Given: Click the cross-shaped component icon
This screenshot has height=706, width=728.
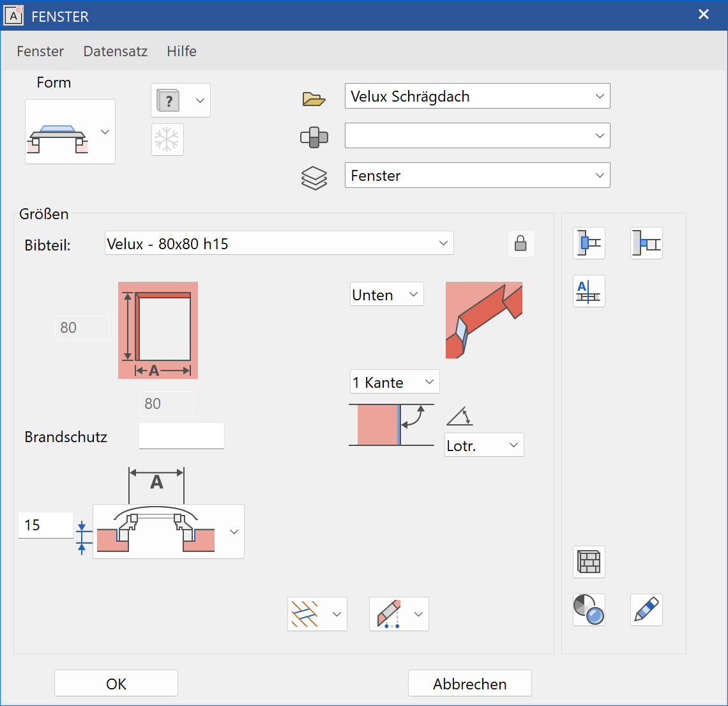Looking at the screenshot, I should pyautogui.click(x=314, y=137).
